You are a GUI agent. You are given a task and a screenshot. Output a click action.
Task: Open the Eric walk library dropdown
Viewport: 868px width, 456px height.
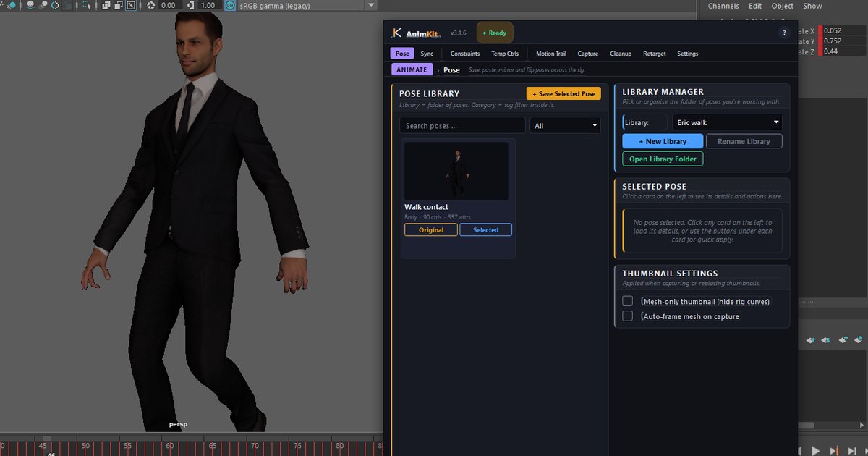(727, 122)
